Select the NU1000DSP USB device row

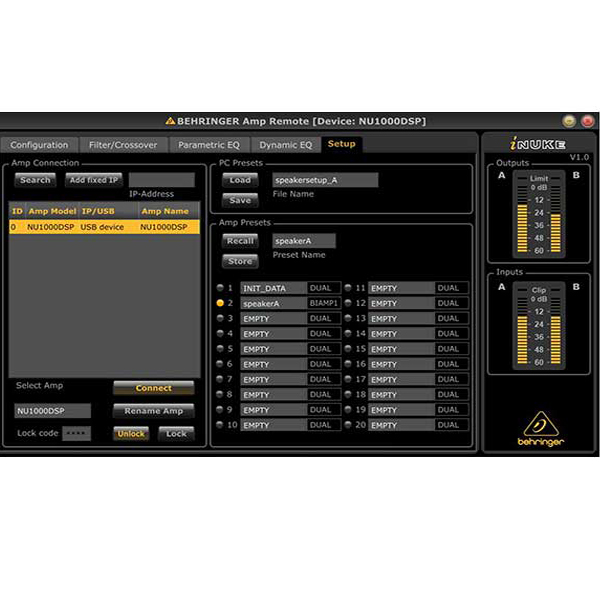(x=104, y=227)
